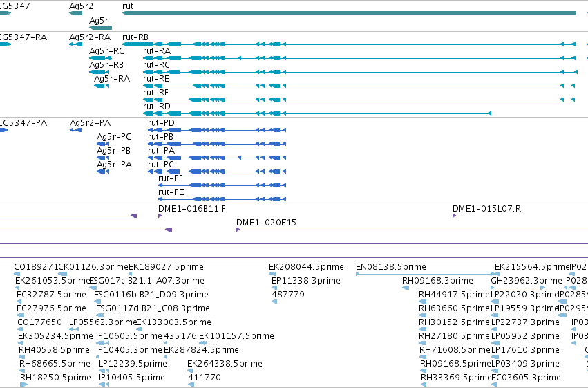The height and width of the screenshot is (388, 588).
Task: Open the Ag5r2-RA transcript label
Action: (90, 37)
